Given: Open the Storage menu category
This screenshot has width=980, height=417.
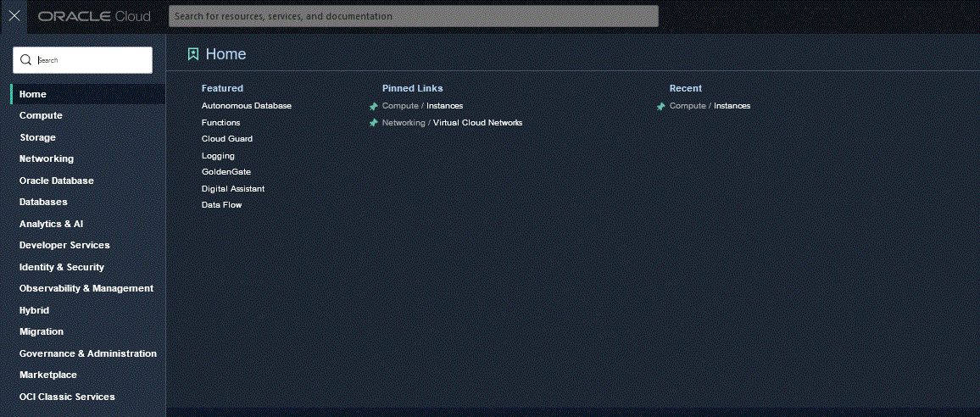Looking at the screenshot, I should [x=37, y=137].
